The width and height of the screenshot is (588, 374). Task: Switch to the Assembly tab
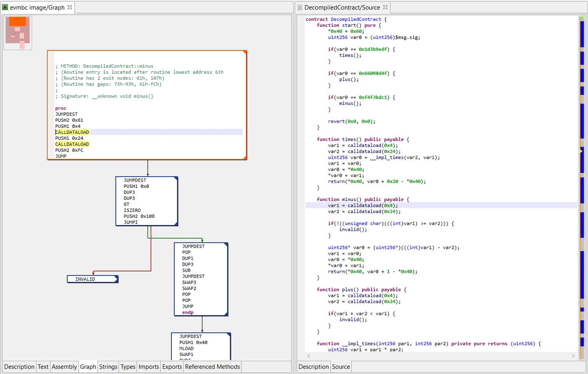pos(64,366)
